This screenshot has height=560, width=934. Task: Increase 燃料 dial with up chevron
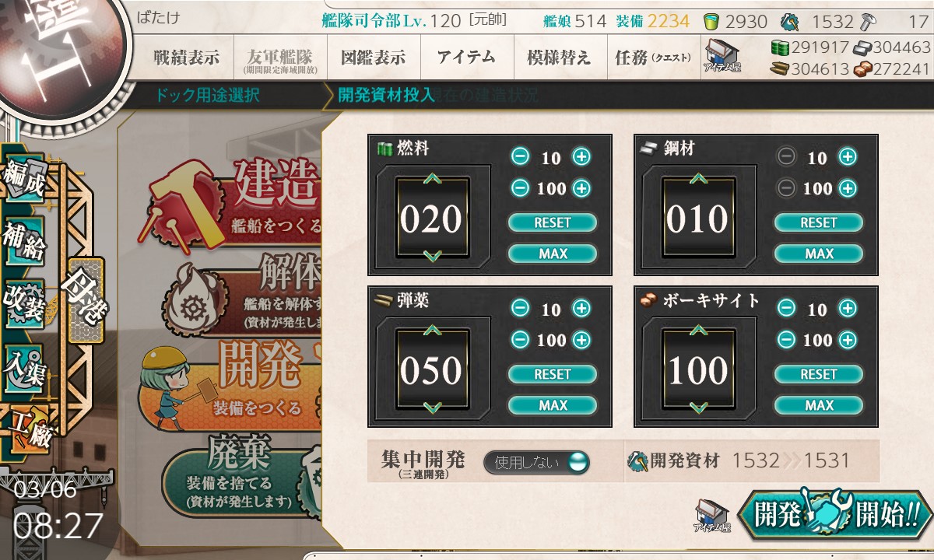433,180
